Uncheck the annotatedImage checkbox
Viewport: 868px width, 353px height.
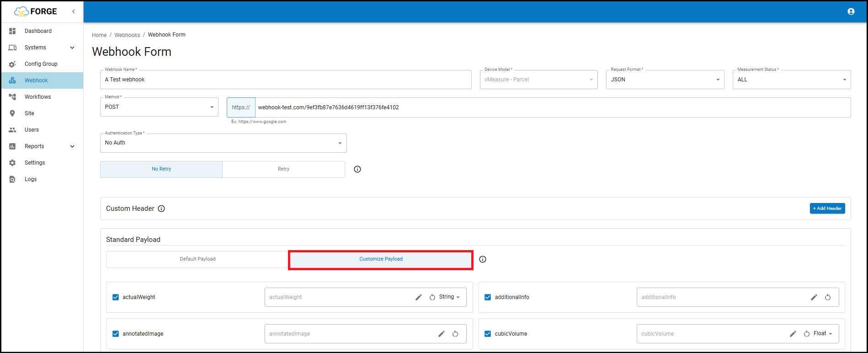(116, 334)
